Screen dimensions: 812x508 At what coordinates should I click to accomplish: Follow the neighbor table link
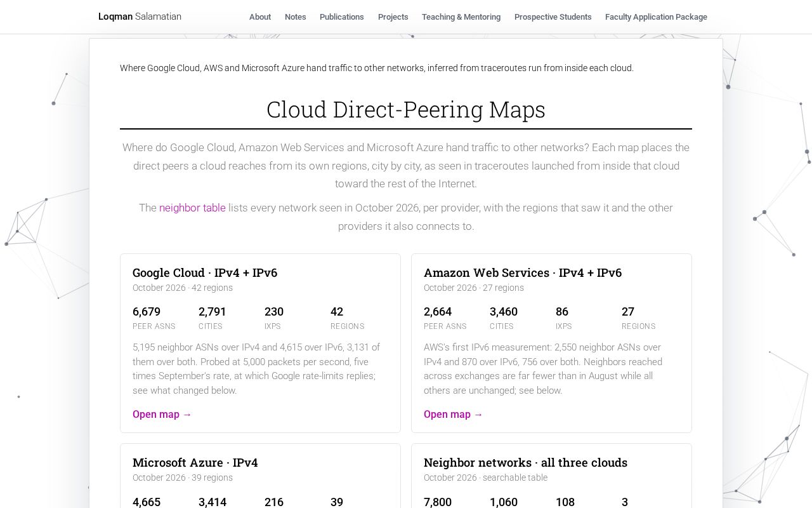(192, 208)
